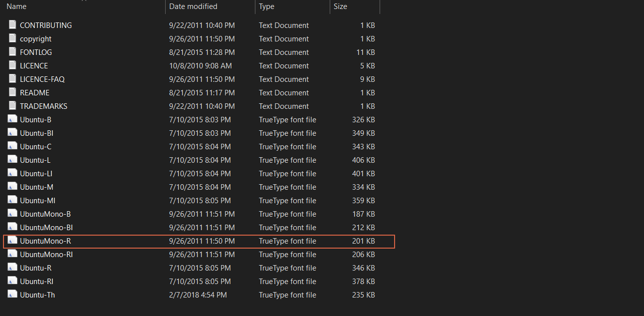Click the UbuntuMono-B font file icon
644x316 pixels.
pyautogui.click(x=12, y=213)
